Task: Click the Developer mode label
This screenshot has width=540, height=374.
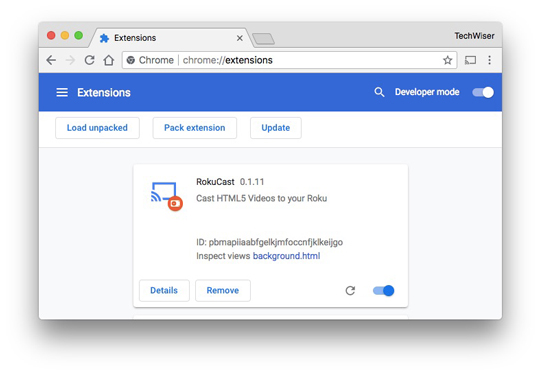Action: click(x=427, y=92)
